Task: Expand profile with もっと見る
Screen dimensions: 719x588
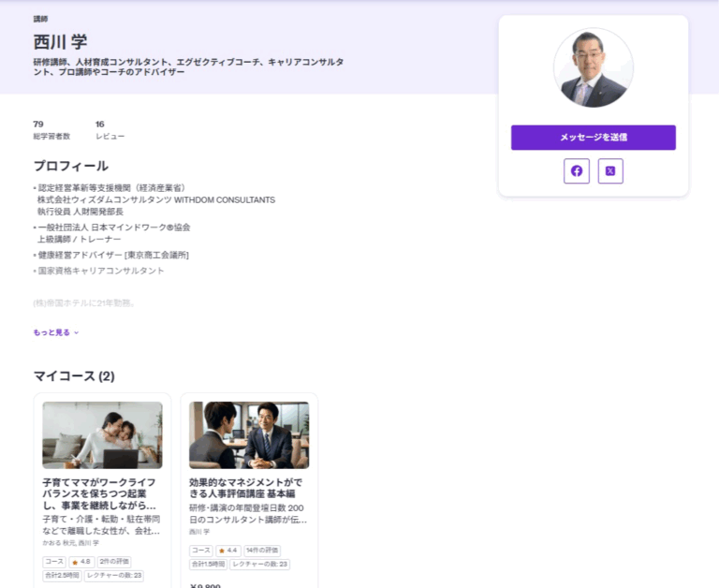Action: tap(56, 332)
